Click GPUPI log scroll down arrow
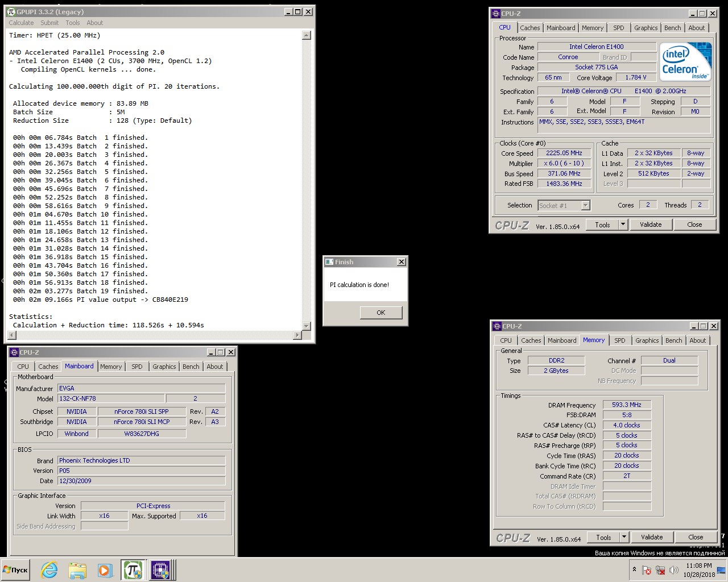The height and width of the screenshot is (582, 728). point(306,326)
